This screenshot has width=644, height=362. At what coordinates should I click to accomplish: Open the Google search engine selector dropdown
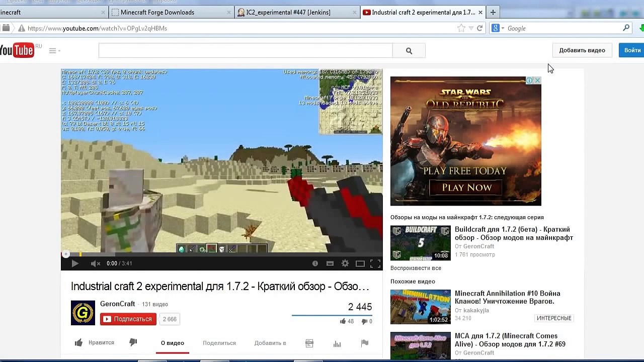pos(498,29)
